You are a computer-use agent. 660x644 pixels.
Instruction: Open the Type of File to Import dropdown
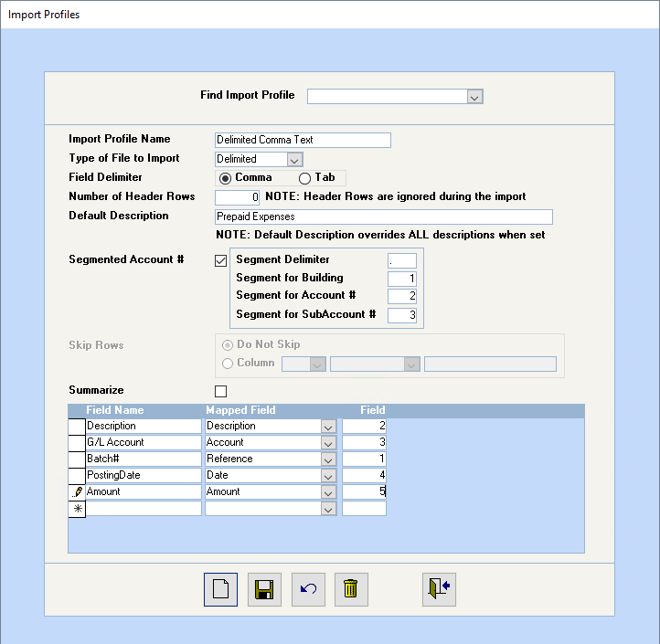294,160
